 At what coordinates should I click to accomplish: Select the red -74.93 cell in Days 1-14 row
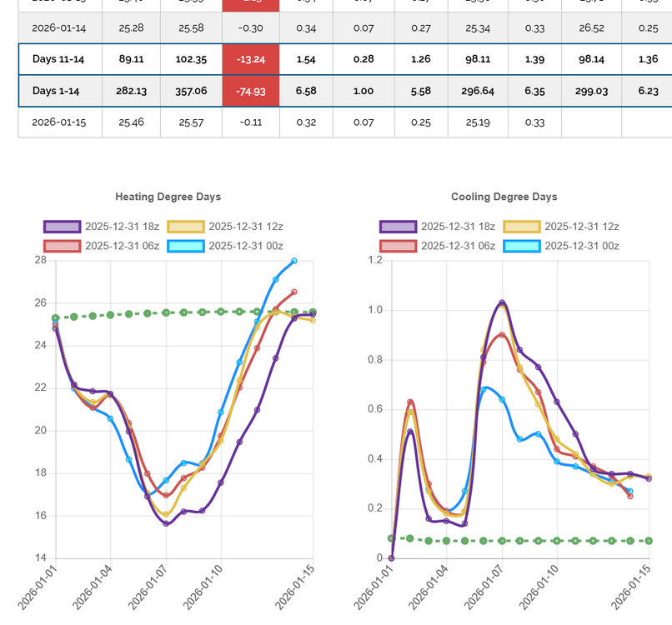pyautogui.click(x=252, y=91)
